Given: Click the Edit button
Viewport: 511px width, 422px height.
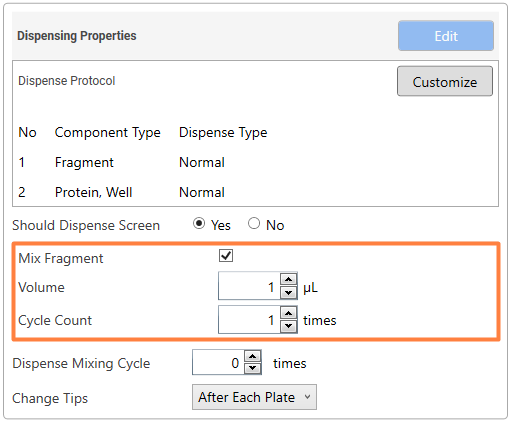Looking at the screenshot, I should tap(446, 36).
